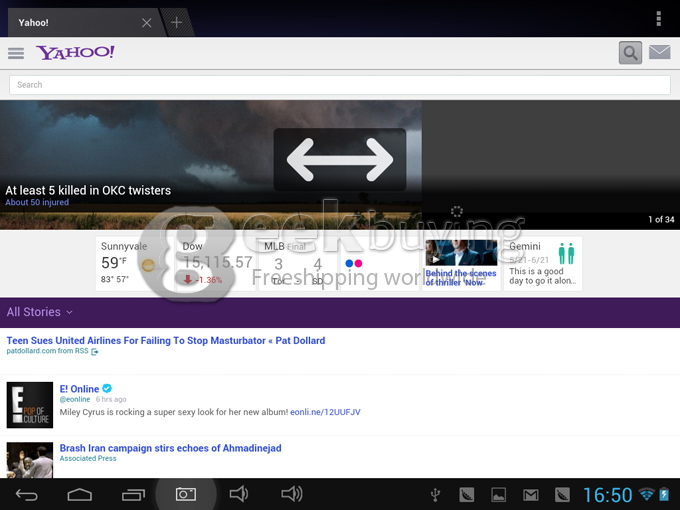Click the E! Online logo thumbnail
The width and height of the screenshot is (680, 510).
click(x=29, y=405)
